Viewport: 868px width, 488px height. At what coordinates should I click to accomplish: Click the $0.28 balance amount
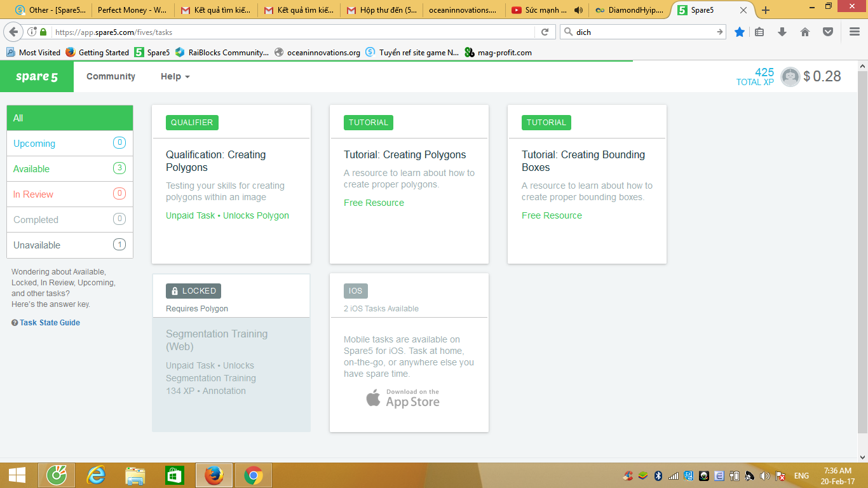click(x=822, y=77)
